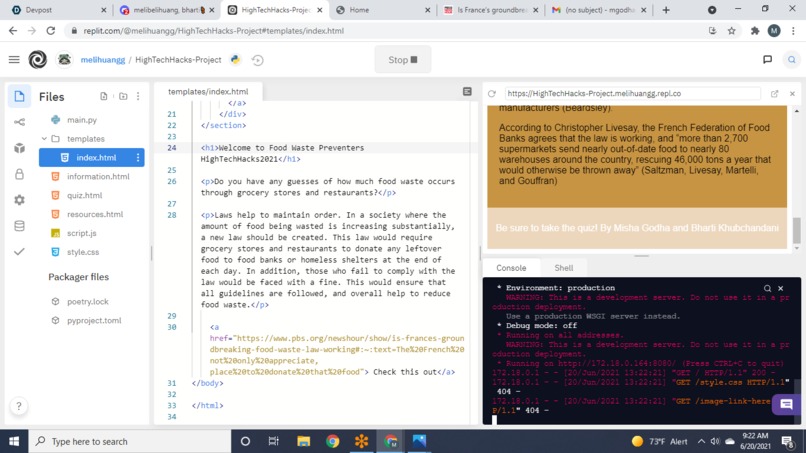The image size is (806, 453).
Task: Toggle the hamburger sidebar menu
Action: pos(14,60)
